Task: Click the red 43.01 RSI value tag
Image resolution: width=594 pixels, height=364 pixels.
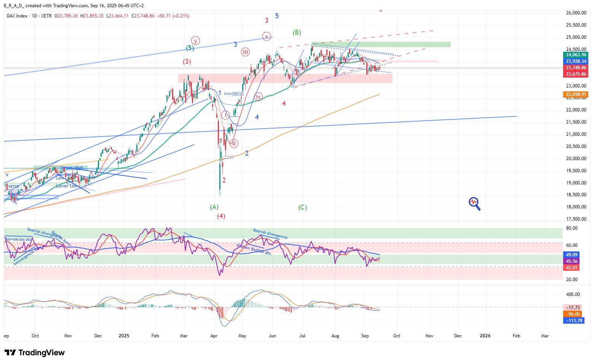Action: [572, 268]
